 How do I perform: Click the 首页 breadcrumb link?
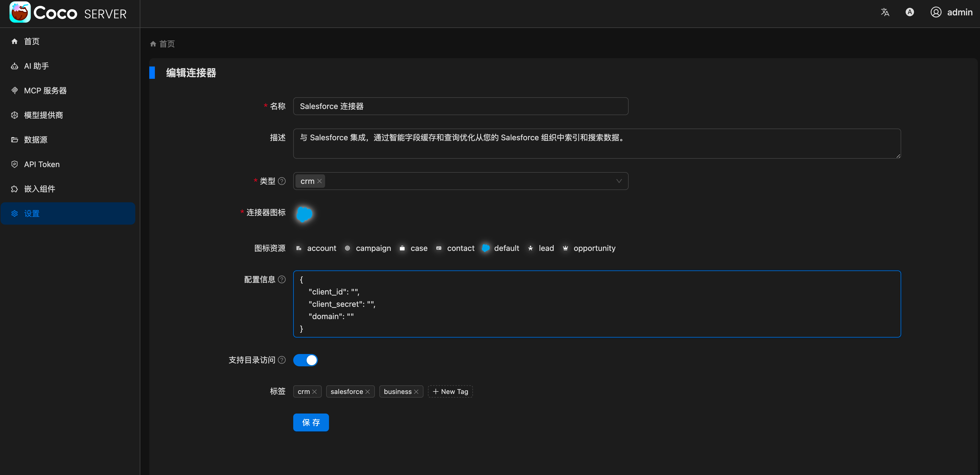(167, 44)
